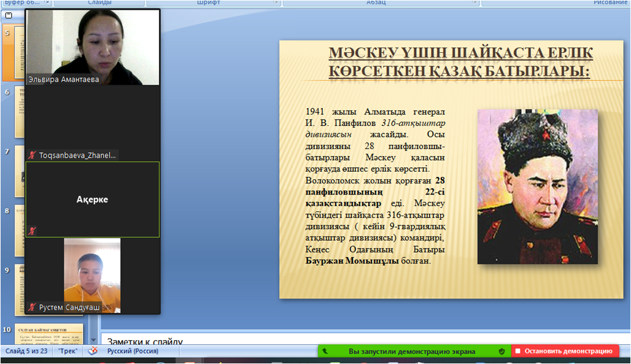Click muted mic icon beside Toqsanbaeva_Zhanel
The height and width of the screenshot is (364, 631).
point(32,156)
